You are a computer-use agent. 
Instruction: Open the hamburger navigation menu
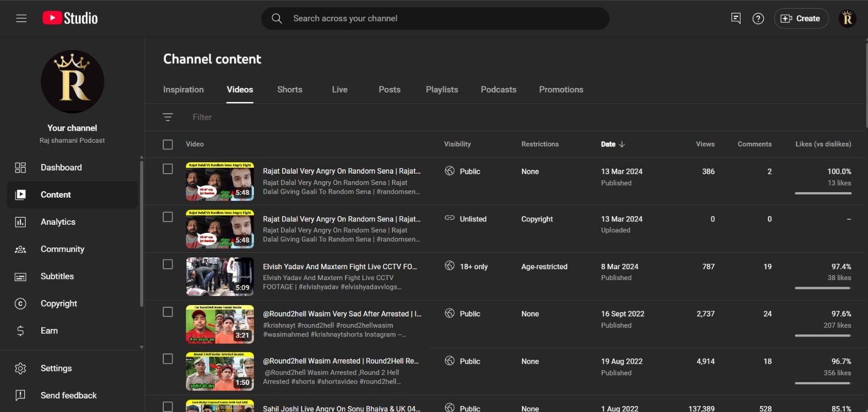point(21,18)
